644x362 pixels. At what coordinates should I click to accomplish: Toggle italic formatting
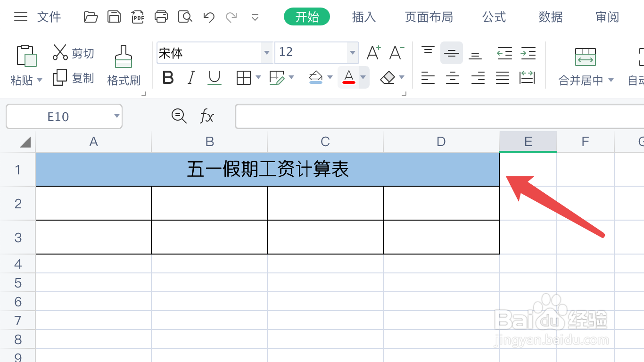190,78
